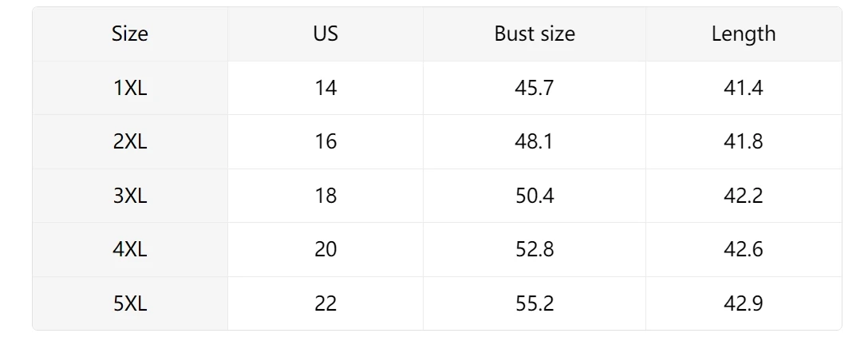Screen dimensions: 868x345
Task: Click US size 22 cell
Action: (x=325, y=303)
